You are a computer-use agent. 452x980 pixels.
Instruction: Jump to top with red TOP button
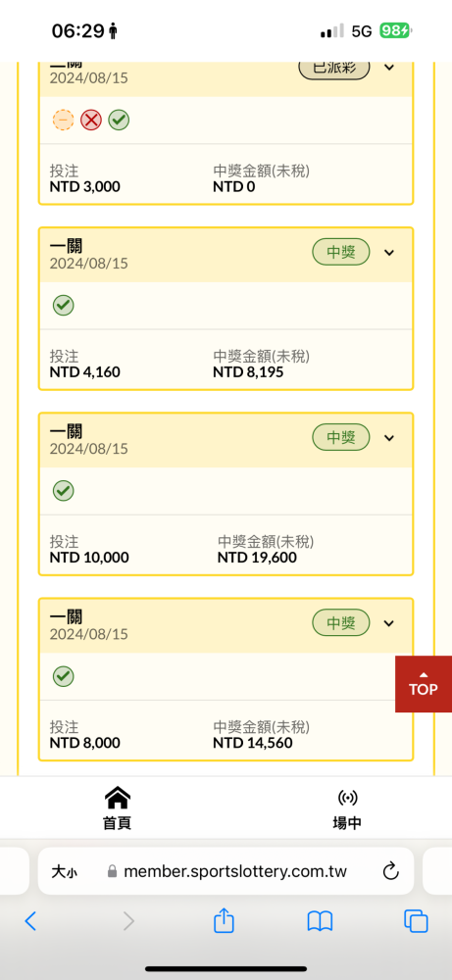(x=424, y=684)
